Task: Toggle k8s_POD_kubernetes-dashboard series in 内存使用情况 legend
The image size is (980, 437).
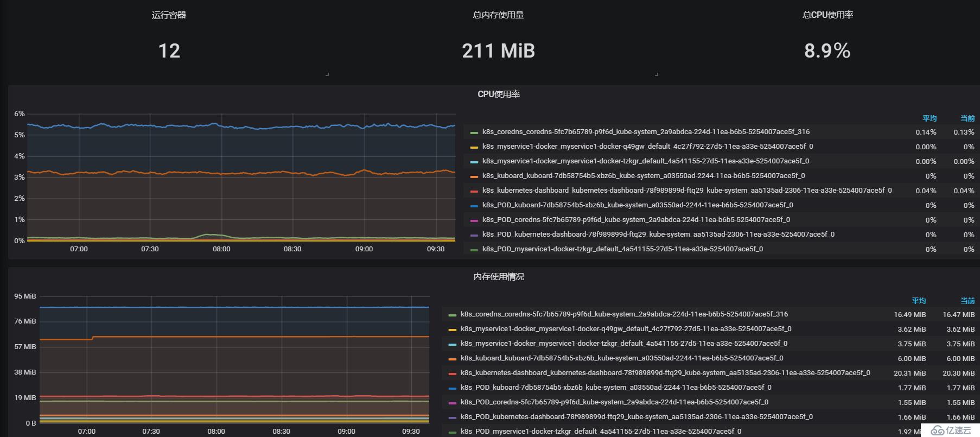Action: click(637, 417)
